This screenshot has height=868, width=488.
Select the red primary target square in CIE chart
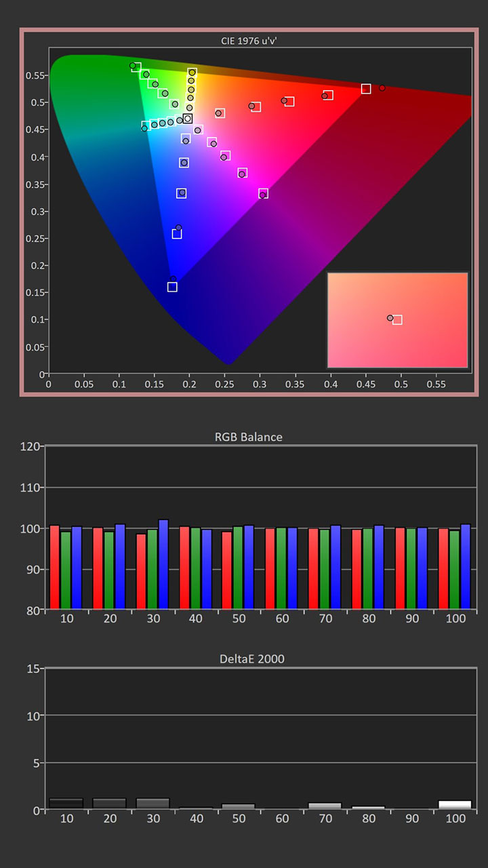pyautogui.click(x=366, y=89)
